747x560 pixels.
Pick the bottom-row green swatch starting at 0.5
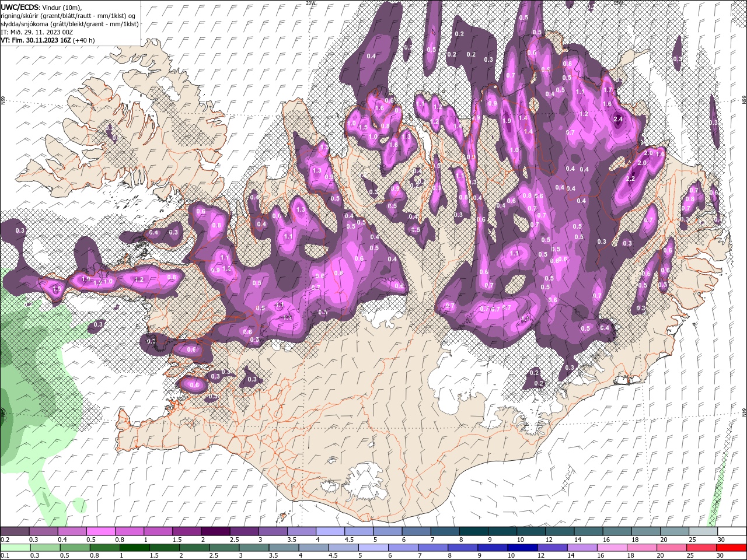pos(75,548)
